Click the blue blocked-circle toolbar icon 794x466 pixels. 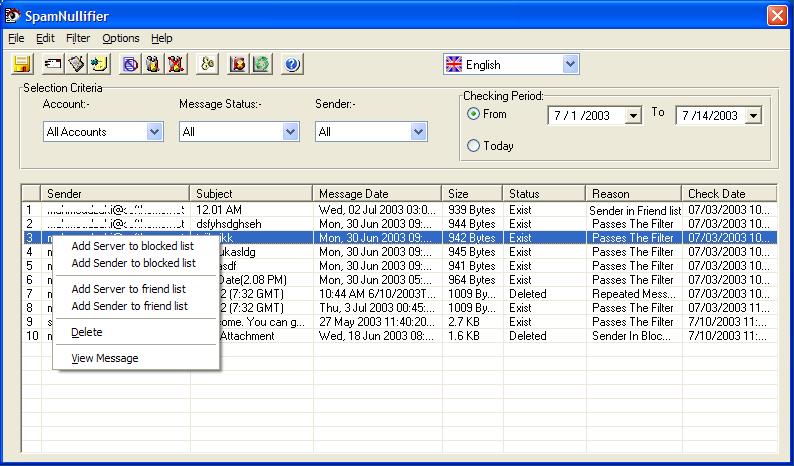pyautogui.click(x=130, y=64)
